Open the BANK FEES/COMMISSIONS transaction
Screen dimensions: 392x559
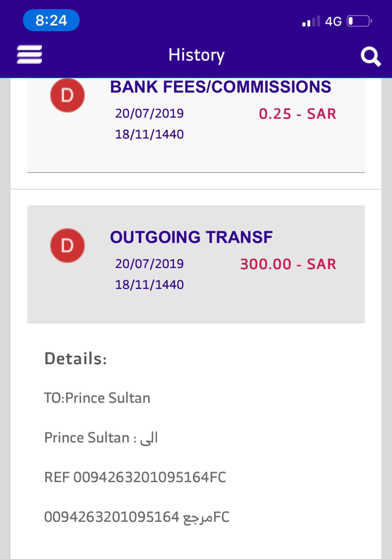tap(196, 125)
